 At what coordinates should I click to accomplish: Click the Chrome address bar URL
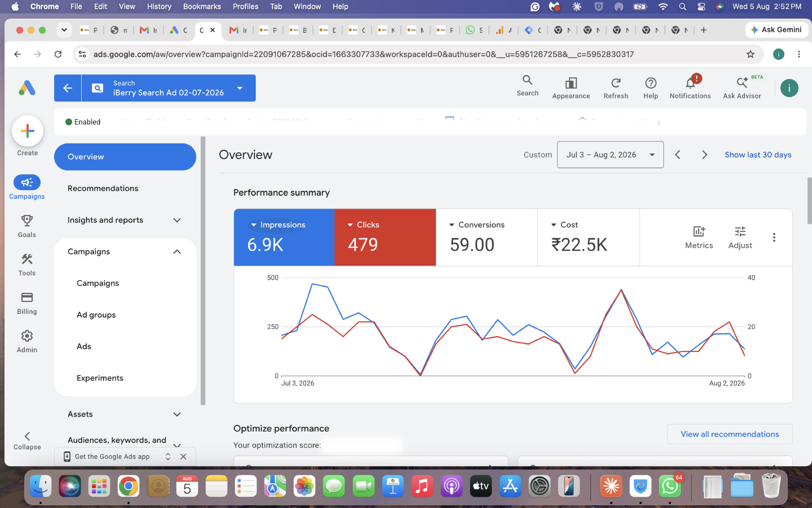363,54
